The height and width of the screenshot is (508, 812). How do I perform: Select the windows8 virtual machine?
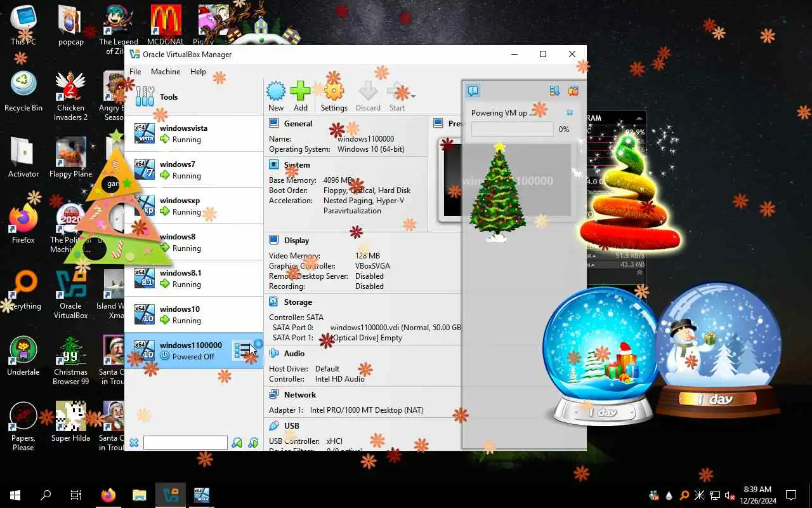[193, 242]
